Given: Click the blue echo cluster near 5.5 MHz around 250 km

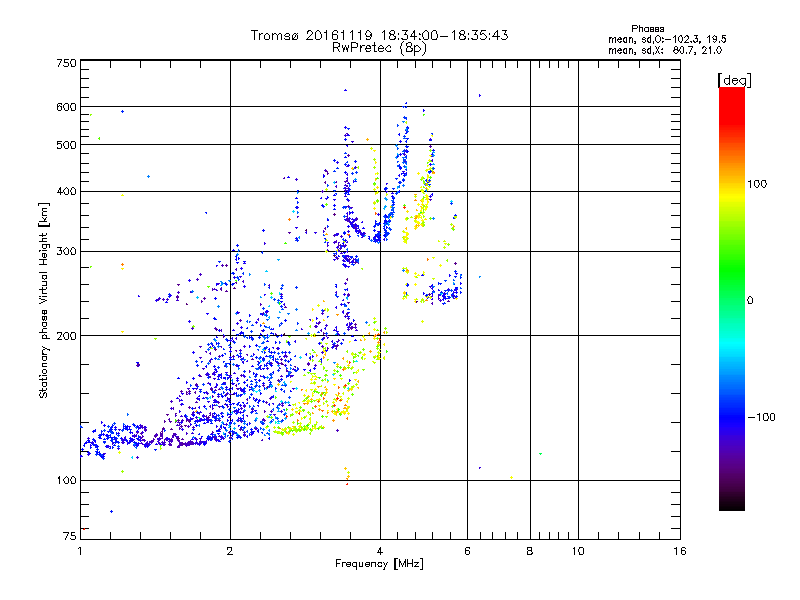Looking at the screenshot, I should click(x=446, y=291).
